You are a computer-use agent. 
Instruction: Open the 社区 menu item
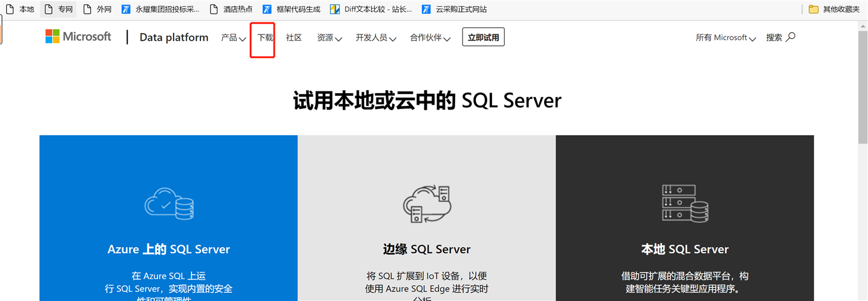pos(294,38)
